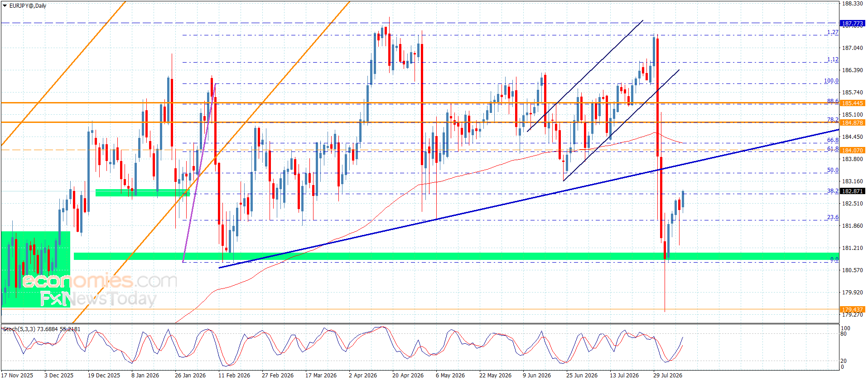Image resolution: width=868 pixels, height=381 pixels.
Task: Click the 29 Jul 2026 date marker
Action: [667, 375]
